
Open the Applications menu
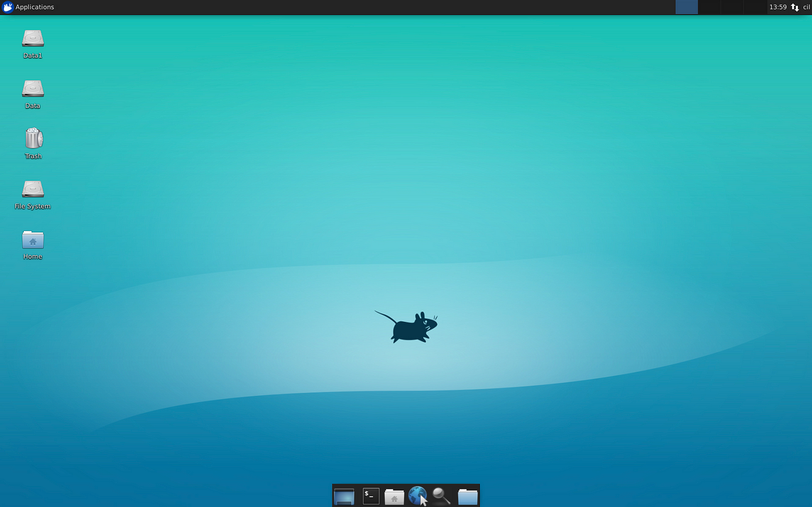click(x=28, y=7)
